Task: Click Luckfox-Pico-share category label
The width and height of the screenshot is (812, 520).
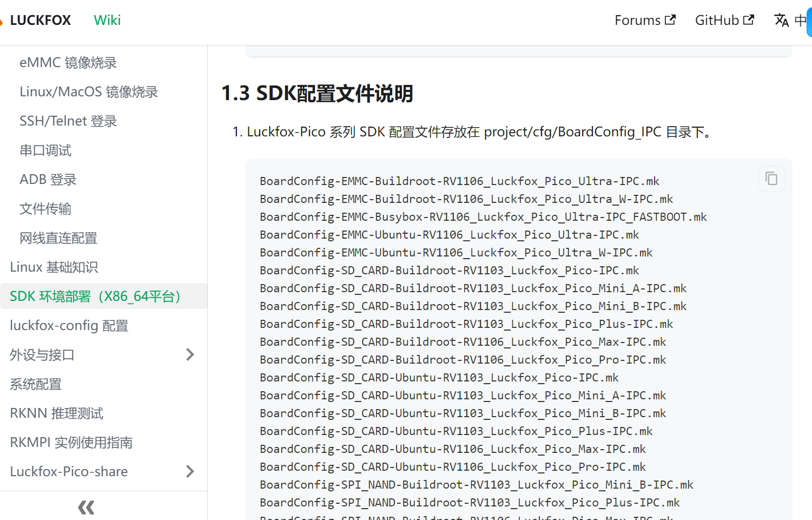Action: point(69,472)
